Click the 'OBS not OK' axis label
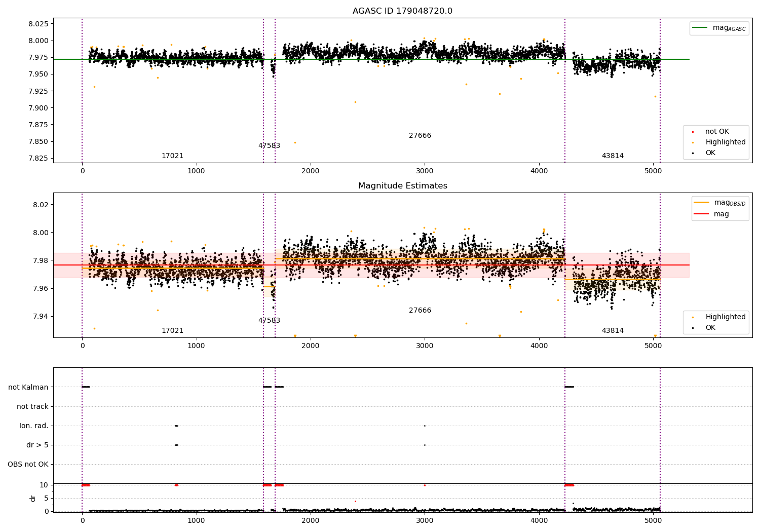The image size is (760, 532). 28,465
